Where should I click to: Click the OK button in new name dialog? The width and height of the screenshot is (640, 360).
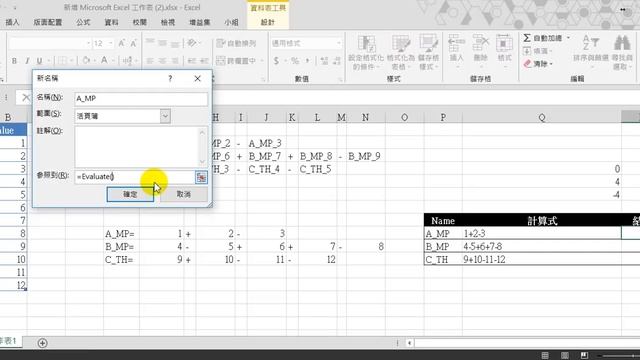pyautogui.click(x=130, y=194)
